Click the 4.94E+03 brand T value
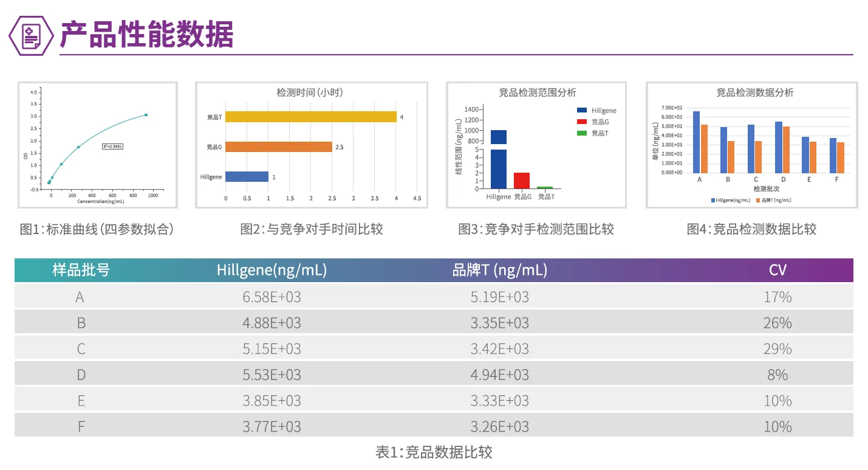This screenshot has height=470, width=868. (x=500, y=375)
